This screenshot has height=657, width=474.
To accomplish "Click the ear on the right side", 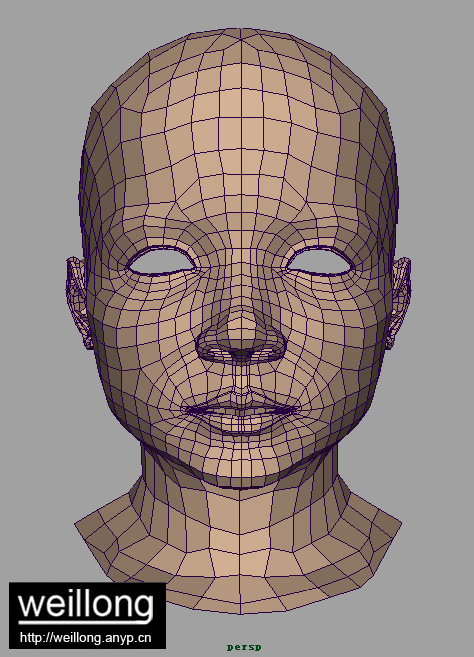I will [x=401, y=302].
